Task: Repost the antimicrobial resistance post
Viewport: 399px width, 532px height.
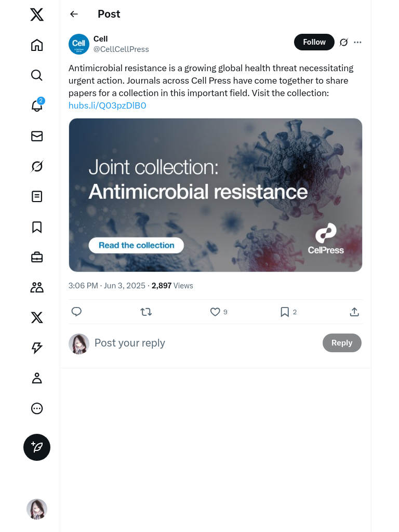Action: [x=146, y=312]
